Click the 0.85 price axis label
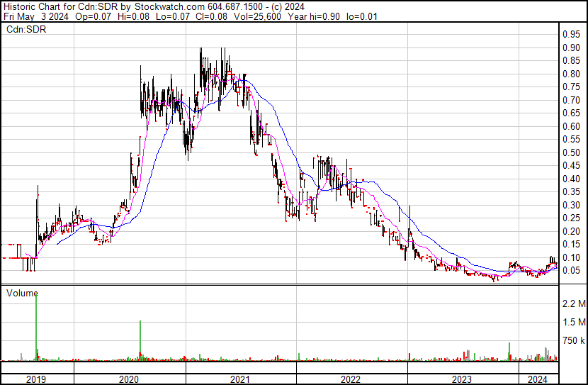This screenshot has width=588, height=385. click(x=571, y=61)
